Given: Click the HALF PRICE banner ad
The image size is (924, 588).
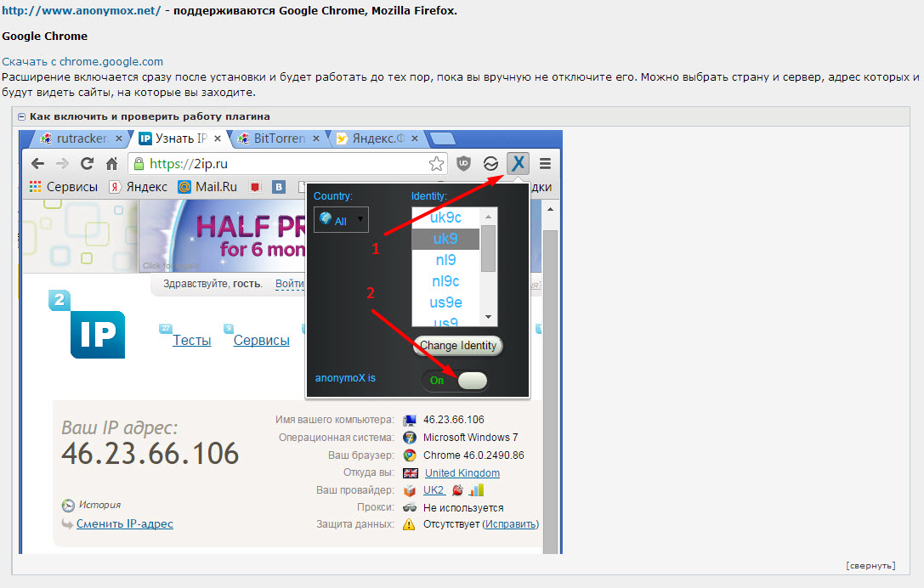Looking at the screenshot, I should click(222, 235).
